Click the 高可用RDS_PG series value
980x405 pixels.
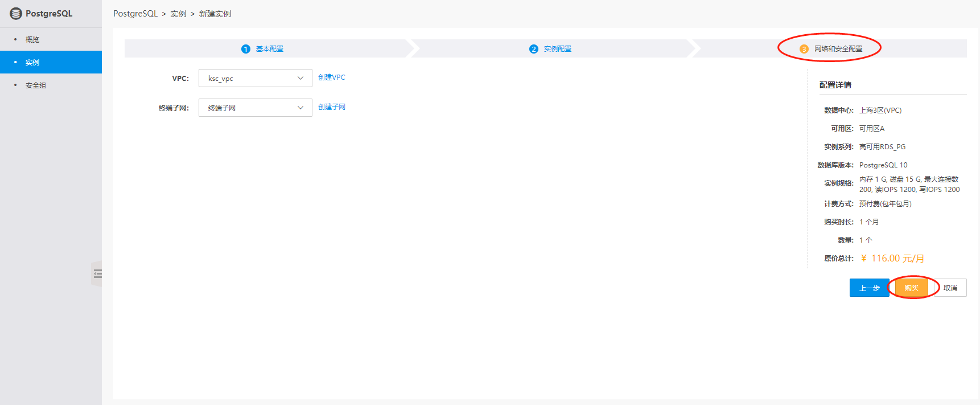click(x=883, y=147)
